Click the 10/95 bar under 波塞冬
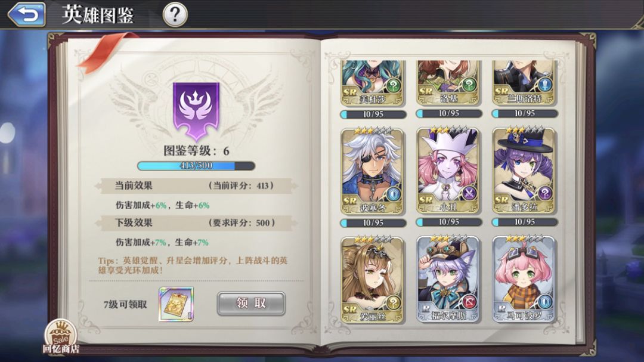644x362 pixels. [373, 222]
